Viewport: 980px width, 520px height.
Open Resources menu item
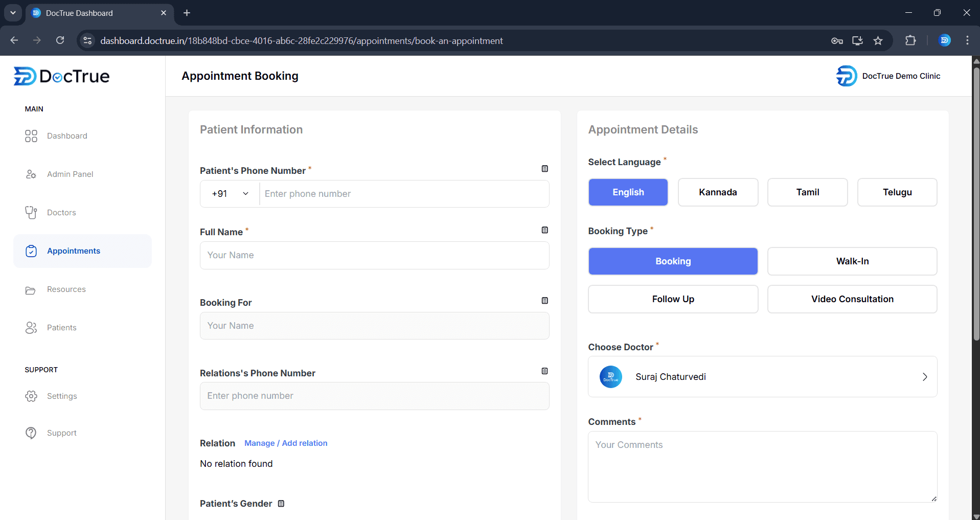[x=66, y=289]
